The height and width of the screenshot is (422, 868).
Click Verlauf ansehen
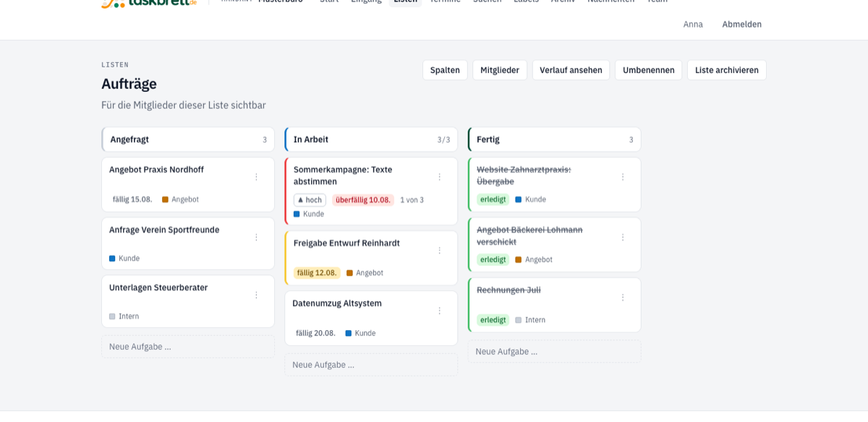(x=571, y=70)
